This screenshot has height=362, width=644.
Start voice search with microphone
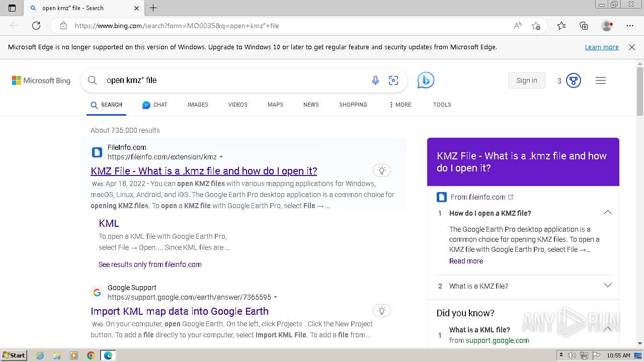375,80
